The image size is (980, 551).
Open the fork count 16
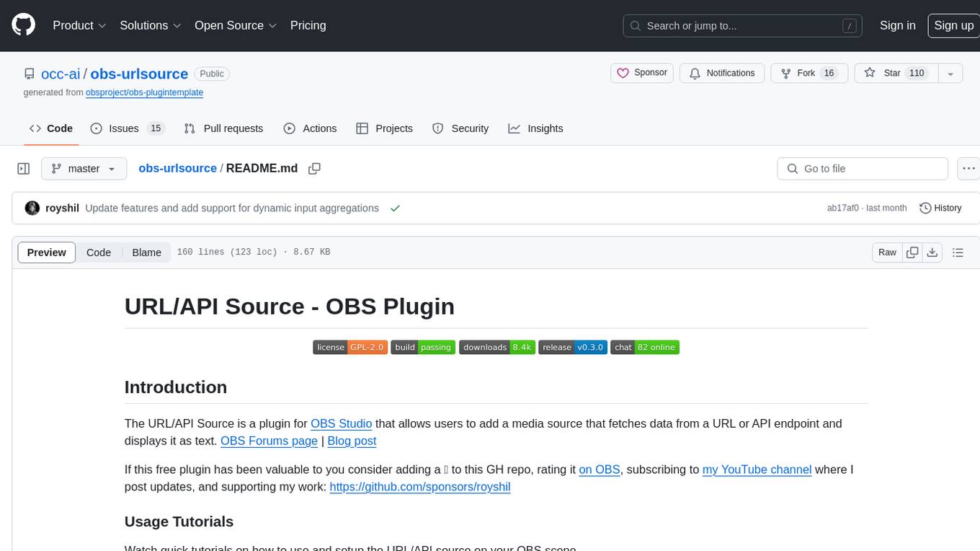[829, 73]
